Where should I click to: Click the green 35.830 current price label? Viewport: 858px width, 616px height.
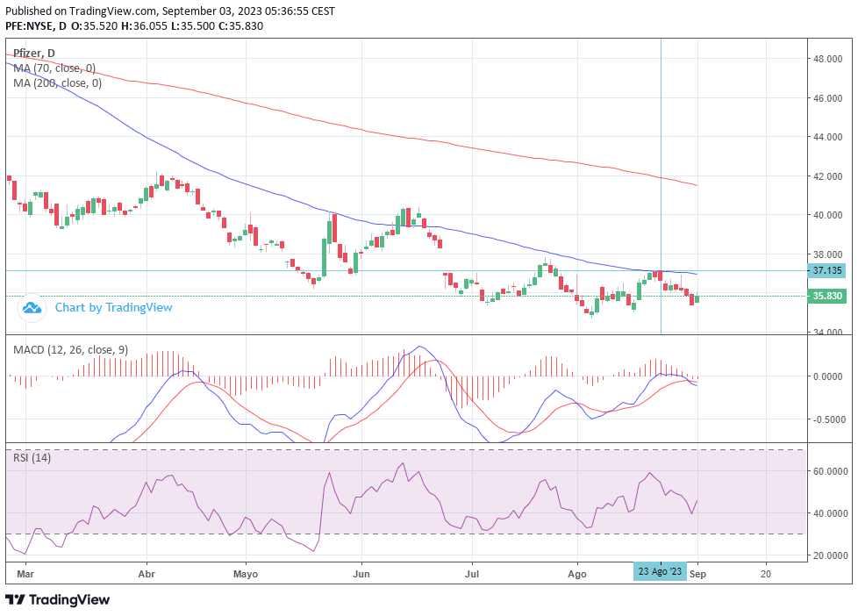pos(826,297)
